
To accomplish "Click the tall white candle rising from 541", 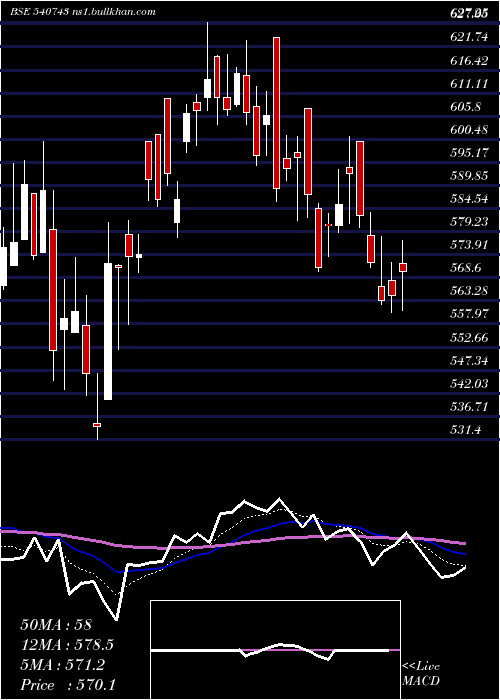I will (x=108, y=331).
